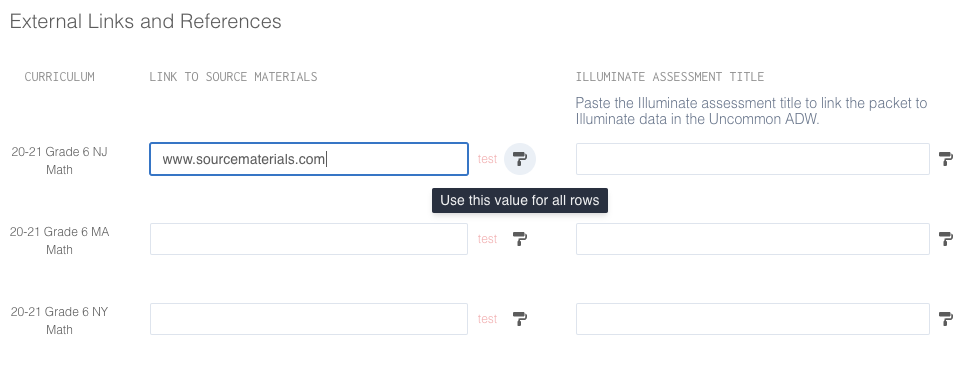This screenshot has width=971, height=377.
Task: Focus the www.sourcematerials.com link field
Action: point(309,159)
